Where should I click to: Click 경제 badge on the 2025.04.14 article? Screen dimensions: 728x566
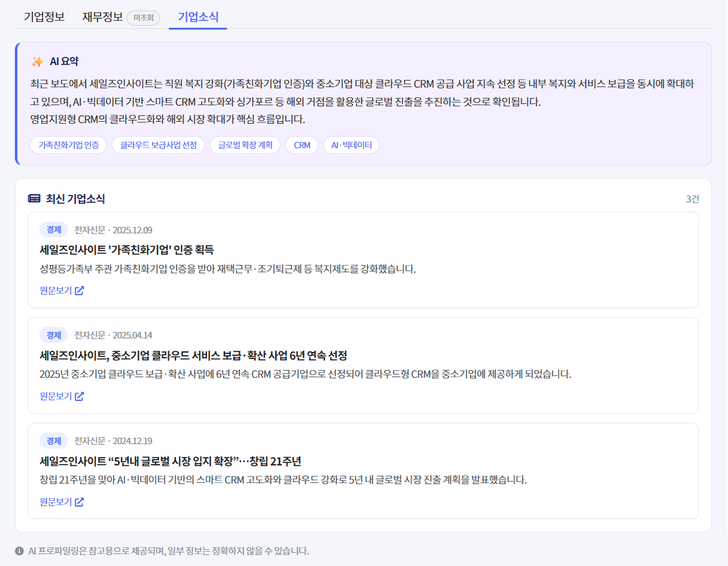point(54,335)
